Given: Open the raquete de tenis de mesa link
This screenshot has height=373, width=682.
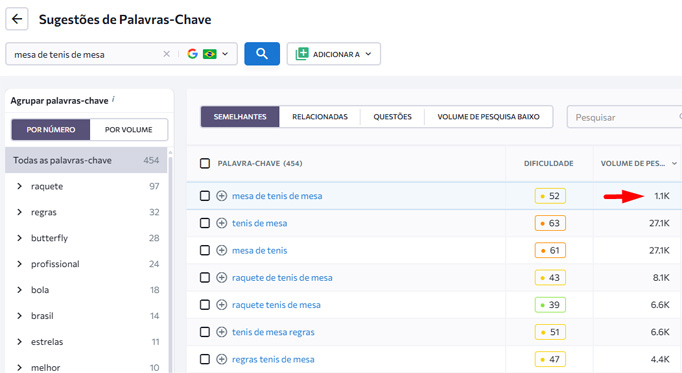Looking at the screenshot, I should pos(282,277).
